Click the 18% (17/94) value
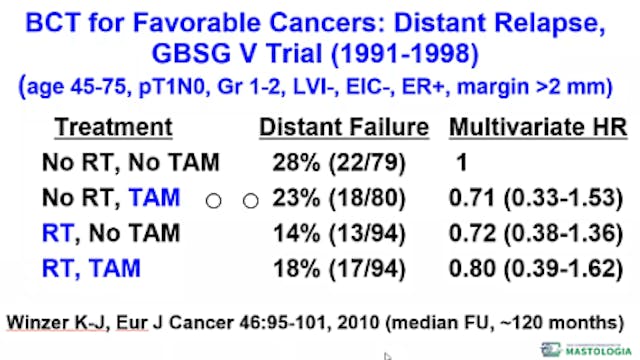This screenshot has width=640, height=360. 339,269
